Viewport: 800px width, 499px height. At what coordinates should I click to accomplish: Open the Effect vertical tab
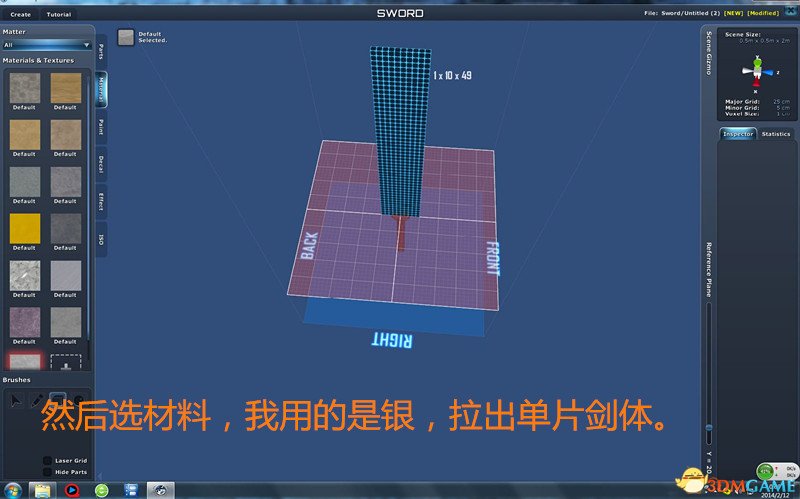tap(101, 202)
